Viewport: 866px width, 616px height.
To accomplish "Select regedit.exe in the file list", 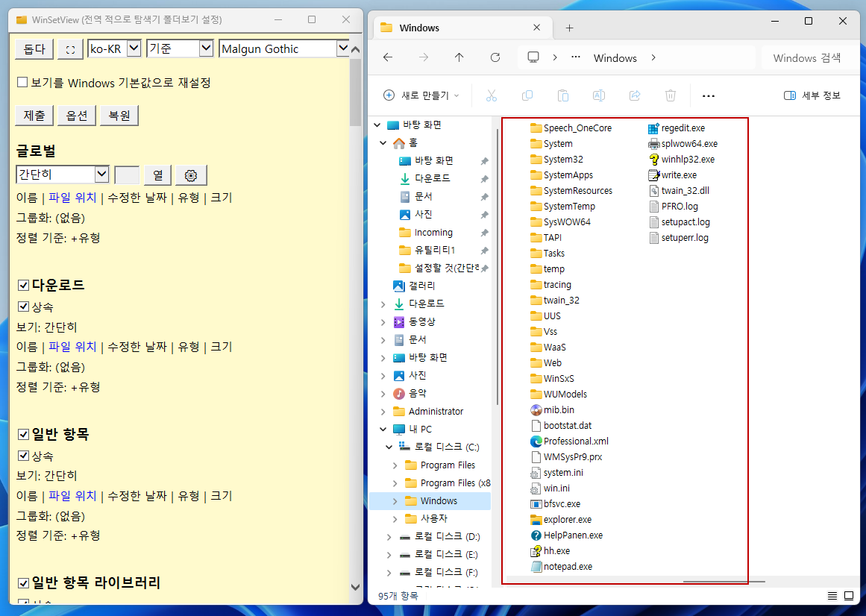I will coord(677,128).
